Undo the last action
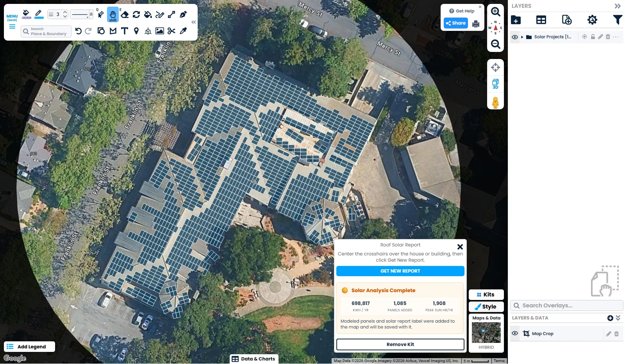The width and height of the screenshot is (625, 364). 78,31
